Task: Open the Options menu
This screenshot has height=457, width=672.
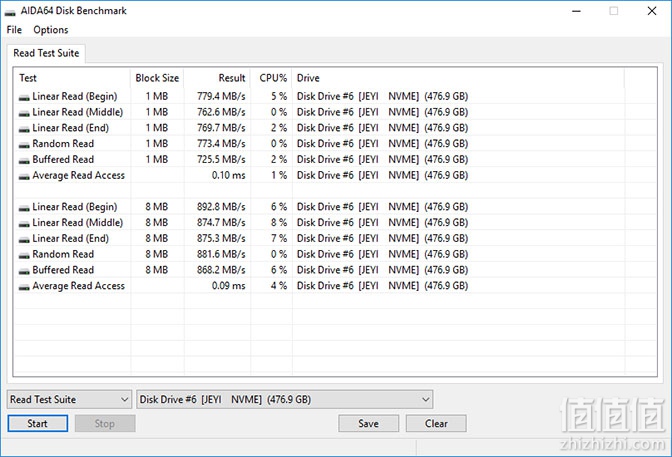Action: (x=51, y=30)
